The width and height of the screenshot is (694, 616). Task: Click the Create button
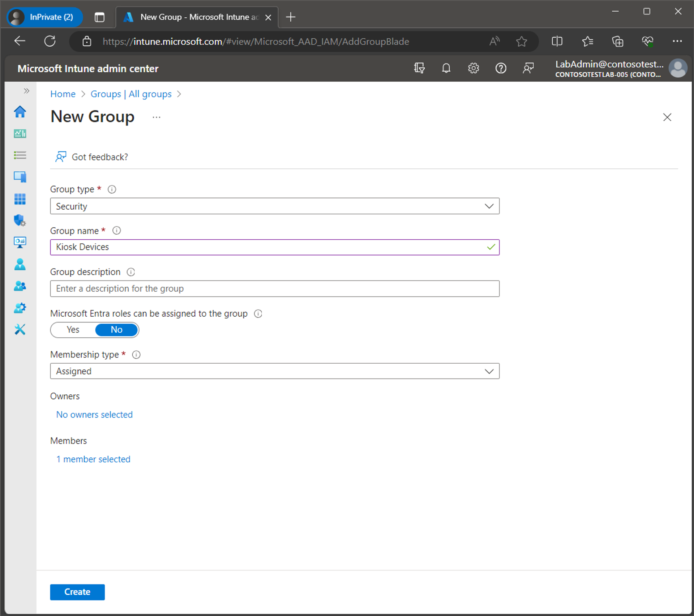77,592
